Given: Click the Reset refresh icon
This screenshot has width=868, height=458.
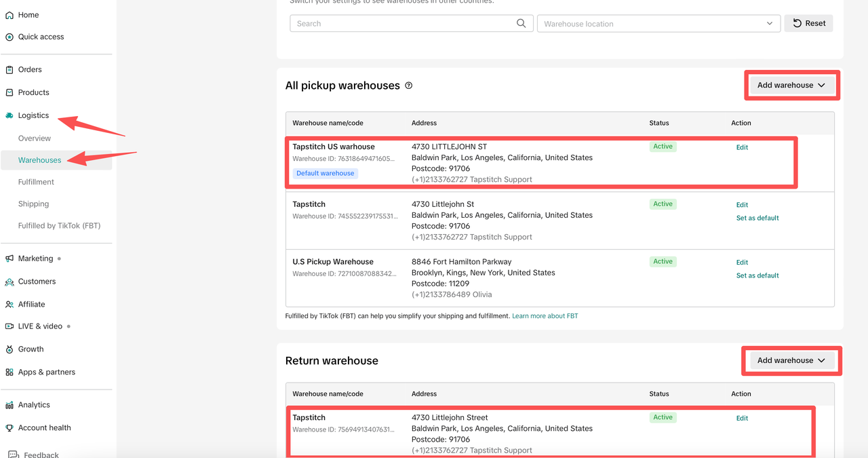Looking at the screenshot, I should pyautogui.click(x=797, y=23).
